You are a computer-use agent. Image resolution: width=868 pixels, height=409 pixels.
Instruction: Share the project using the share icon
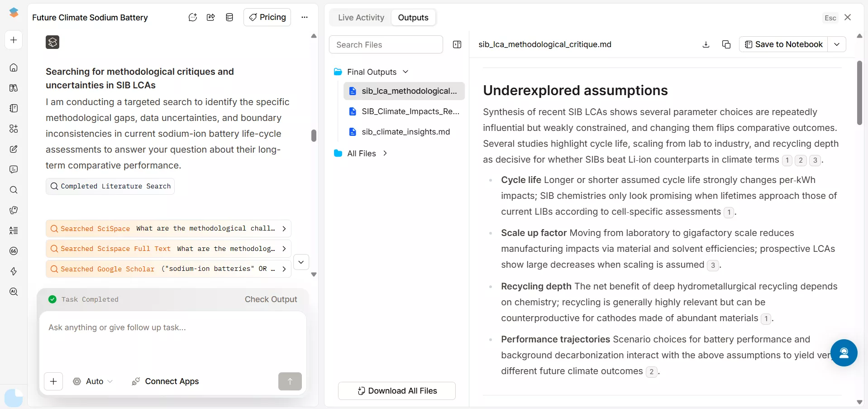click(210, 17)
